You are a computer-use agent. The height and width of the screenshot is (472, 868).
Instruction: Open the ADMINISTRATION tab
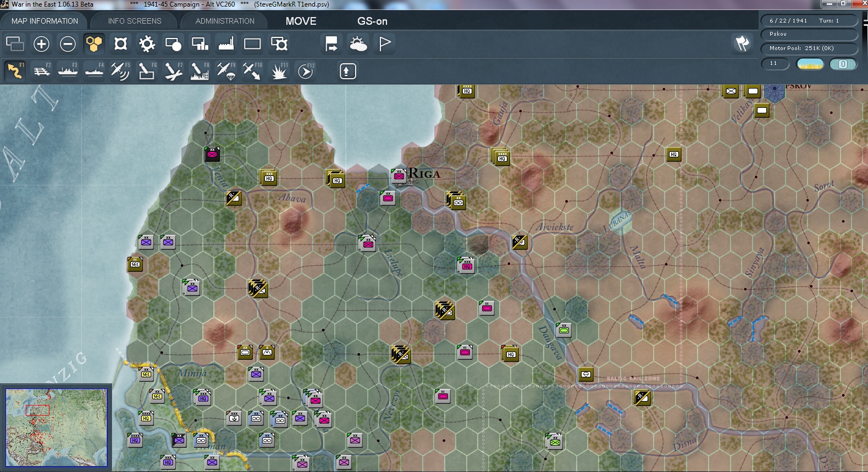225,21
